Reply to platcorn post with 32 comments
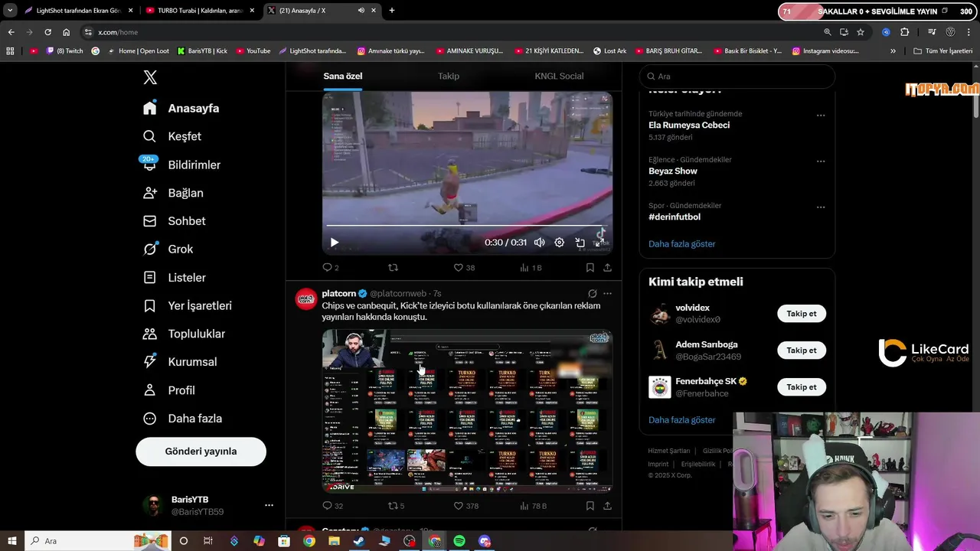This screenshot has width=980, height=551. [332, 506]
